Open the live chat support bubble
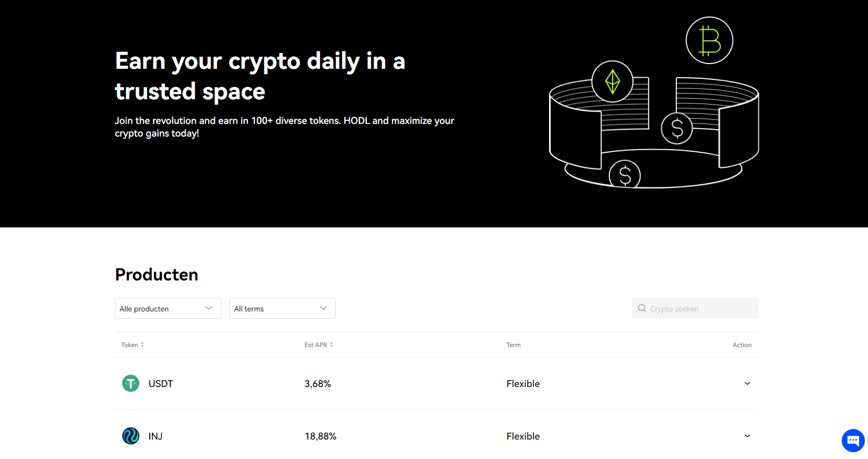868x459 pixels. tap(853, 441)
